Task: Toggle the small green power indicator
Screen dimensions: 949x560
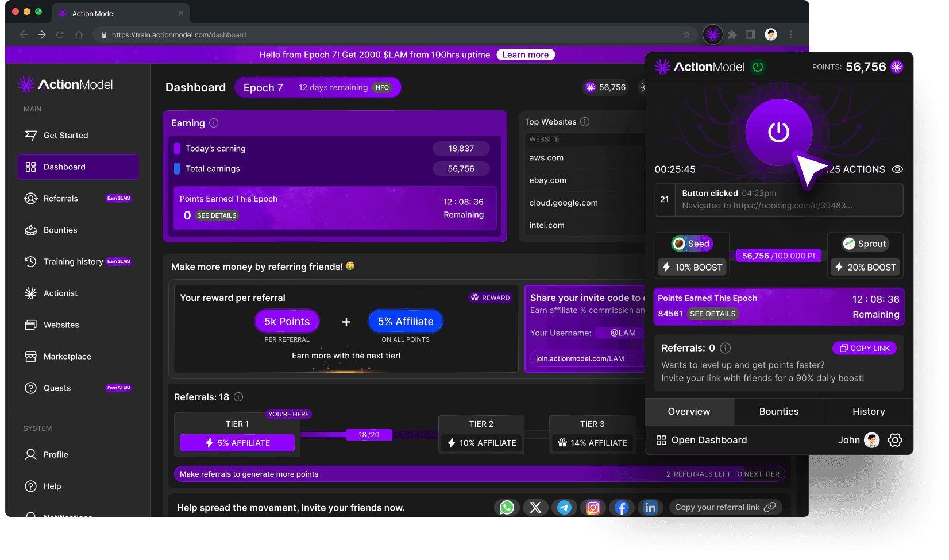Action: [758, 67]
